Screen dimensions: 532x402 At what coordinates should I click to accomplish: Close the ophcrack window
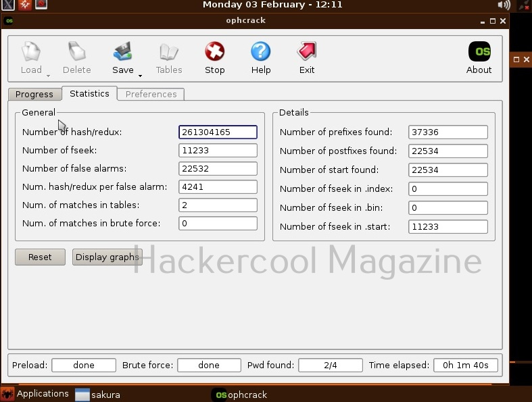tap(503, 21)
